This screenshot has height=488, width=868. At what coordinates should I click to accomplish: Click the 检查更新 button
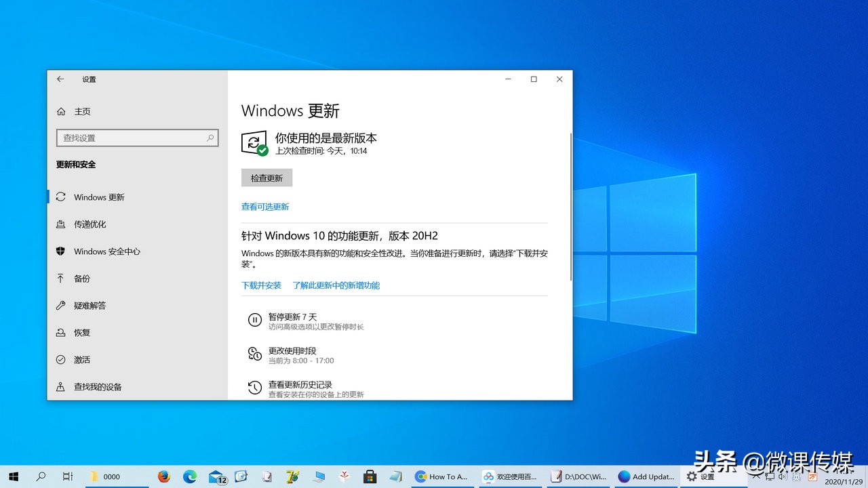[267, 178]
